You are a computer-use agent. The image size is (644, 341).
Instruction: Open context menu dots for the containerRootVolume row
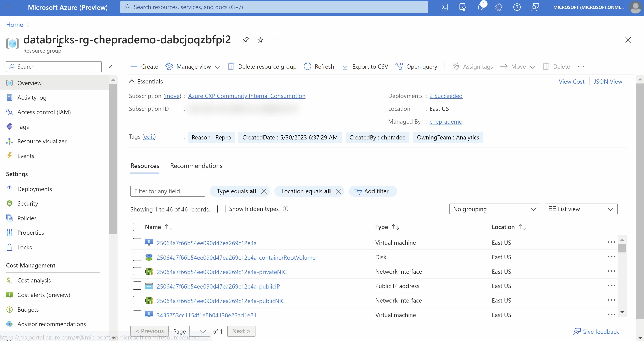pyautogui.click(x=611, y=257)
